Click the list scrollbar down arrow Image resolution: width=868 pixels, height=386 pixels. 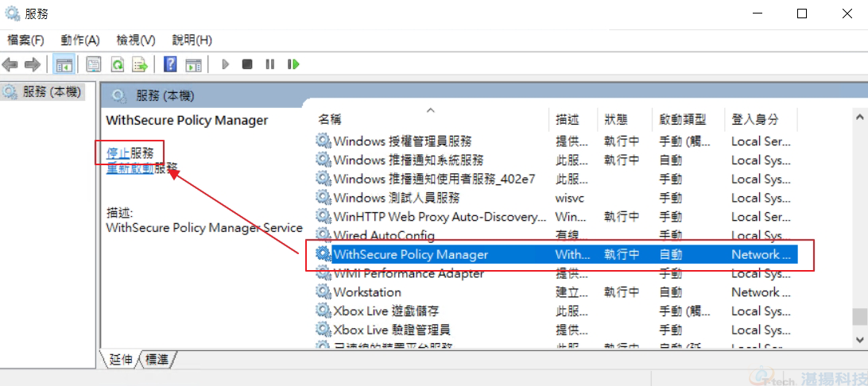859,338
